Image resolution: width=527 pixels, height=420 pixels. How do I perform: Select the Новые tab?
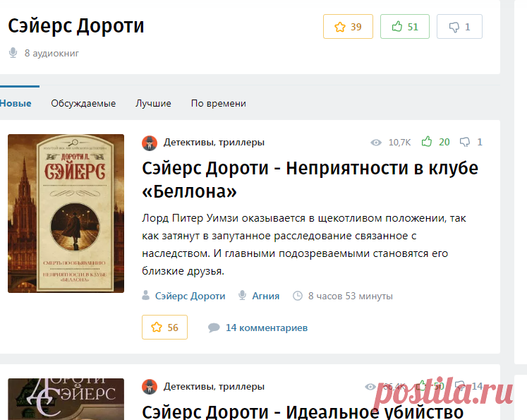coord(16,103)
